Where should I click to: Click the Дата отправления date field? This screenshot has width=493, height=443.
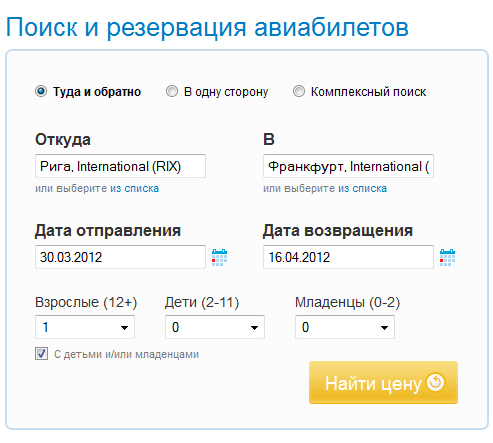[120, 257]
